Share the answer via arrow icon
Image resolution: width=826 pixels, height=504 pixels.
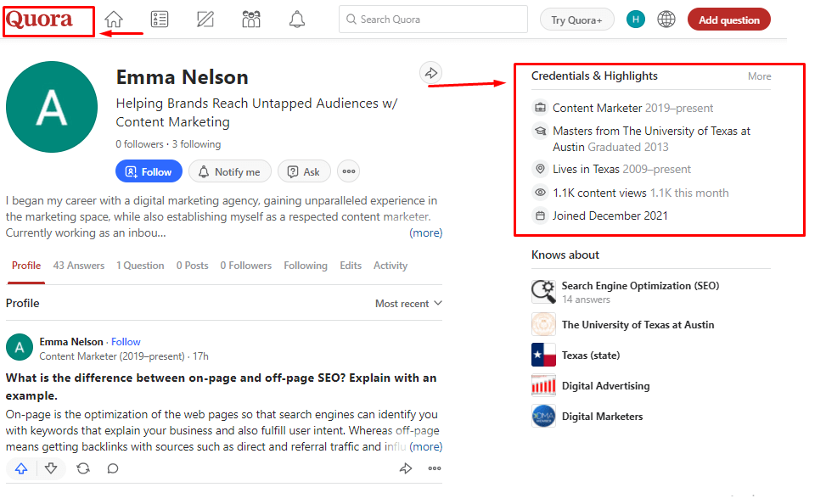click(x=405, y=468)
